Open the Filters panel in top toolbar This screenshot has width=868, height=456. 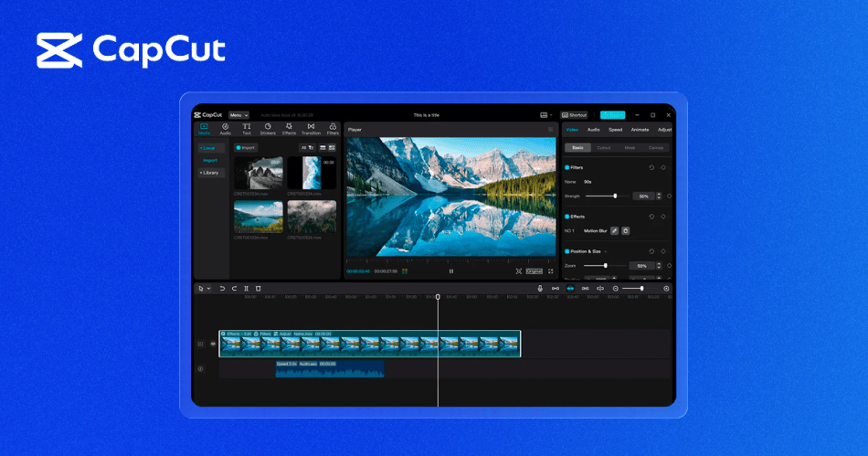[333, 129]
